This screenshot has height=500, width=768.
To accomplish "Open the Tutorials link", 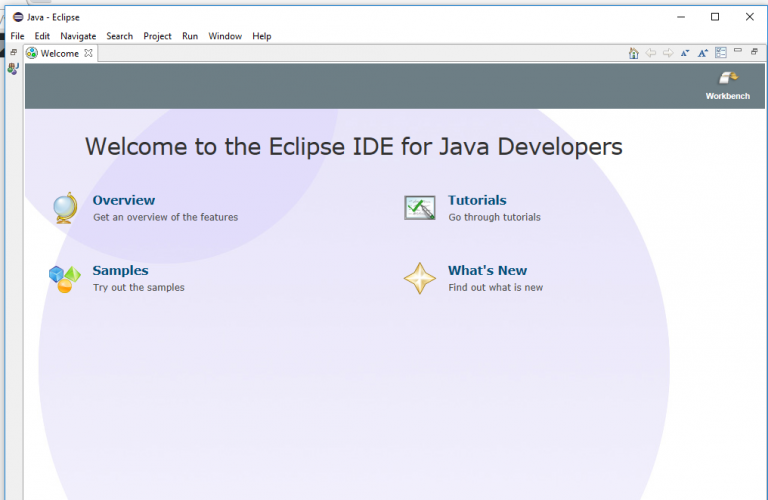I will pyautogui.click(x=477, y=200).
